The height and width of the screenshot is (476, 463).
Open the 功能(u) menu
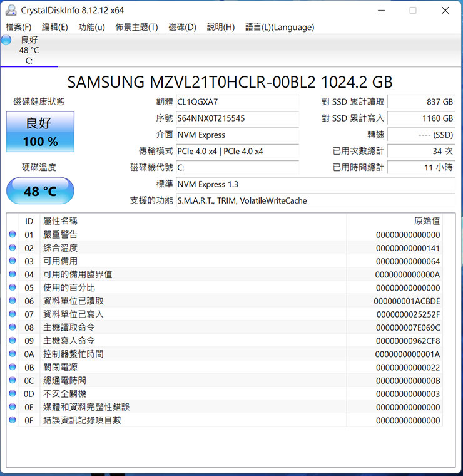tap(91, 27)
